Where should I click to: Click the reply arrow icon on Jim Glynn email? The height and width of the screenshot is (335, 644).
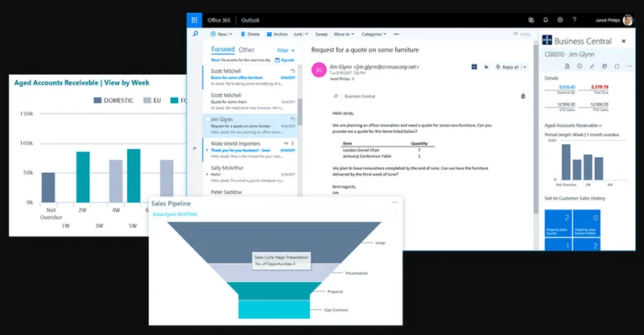[292, 119]
